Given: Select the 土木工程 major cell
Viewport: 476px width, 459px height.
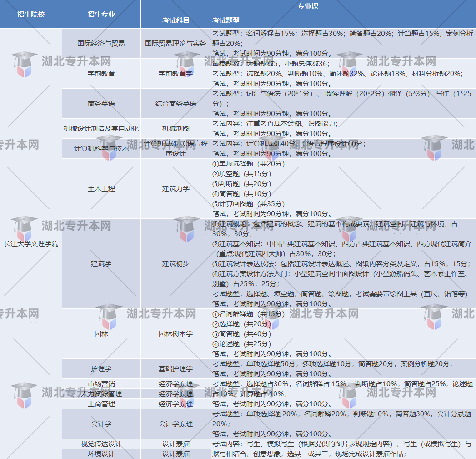Looking at the screenshot, I should pos(101,189).
